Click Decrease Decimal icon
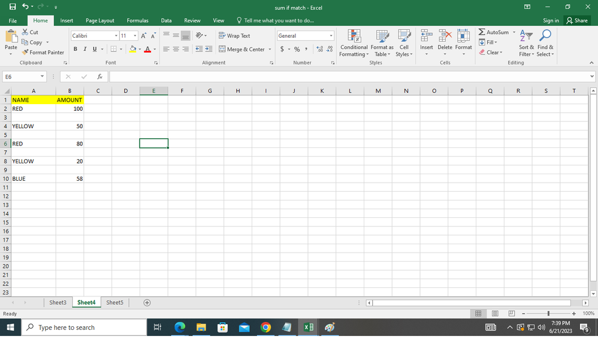The height and width of the screenshot is (364, 598). (330, 49)
